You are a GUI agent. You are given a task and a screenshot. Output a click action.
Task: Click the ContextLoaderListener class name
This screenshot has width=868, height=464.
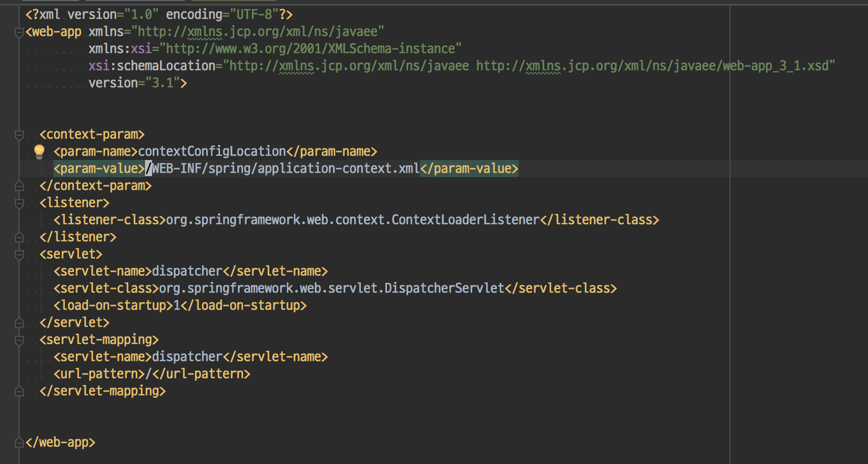click(x=466, y=220)
